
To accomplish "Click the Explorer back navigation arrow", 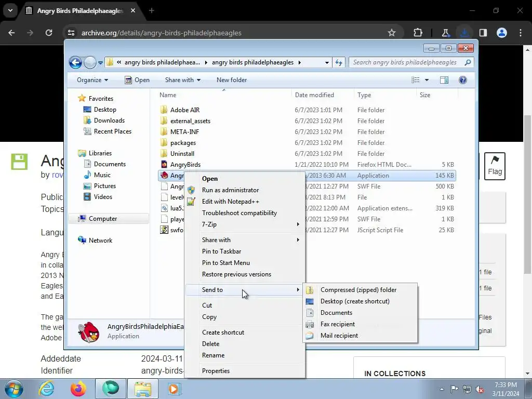I will click(x=75, y=62).
